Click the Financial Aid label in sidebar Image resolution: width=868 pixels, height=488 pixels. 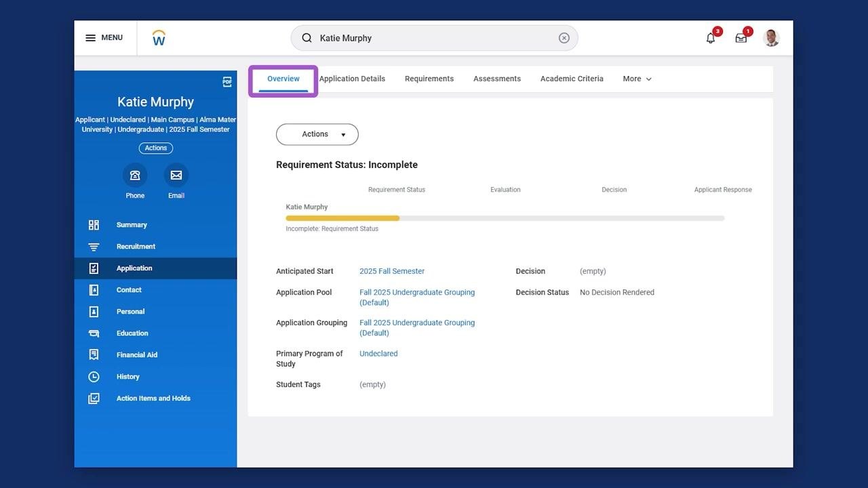(x=136, y=355)
